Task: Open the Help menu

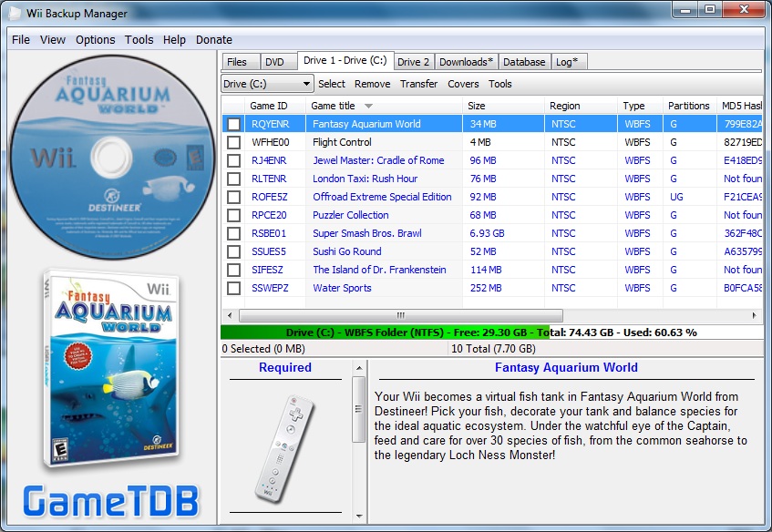Action: 174,40
